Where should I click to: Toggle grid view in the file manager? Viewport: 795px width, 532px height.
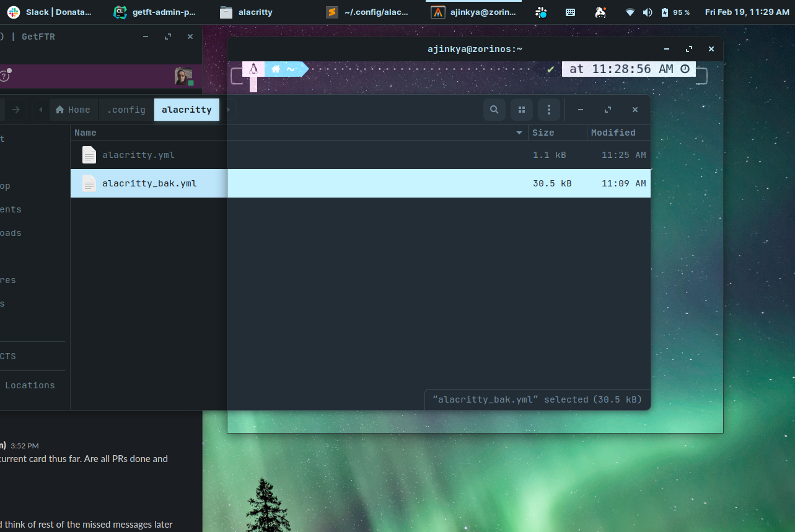coord(521,110)
